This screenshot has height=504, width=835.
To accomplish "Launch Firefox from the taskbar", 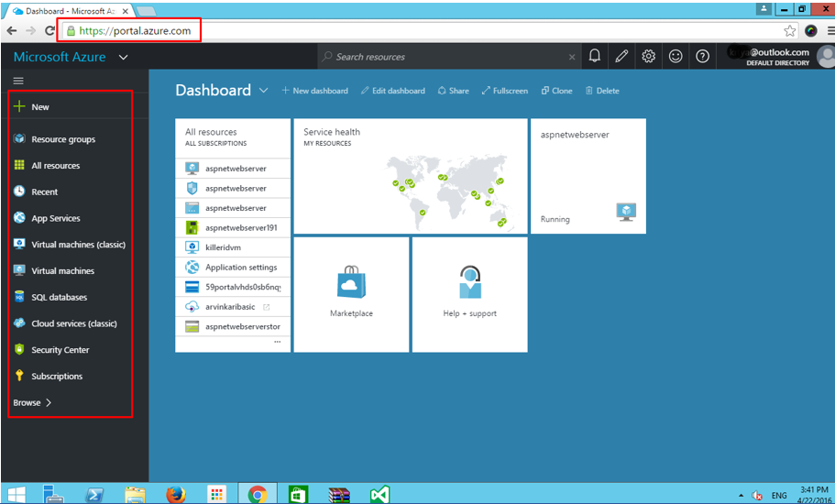I will click(x=176, y=495).
